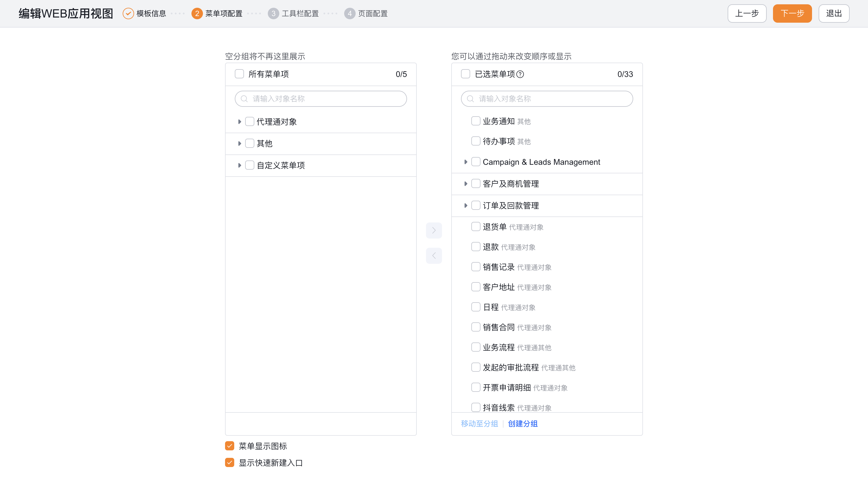The height and width of the screenshot is (492, 868).
Task: Expand the 其他 tree node
Action: coord(240,144)
